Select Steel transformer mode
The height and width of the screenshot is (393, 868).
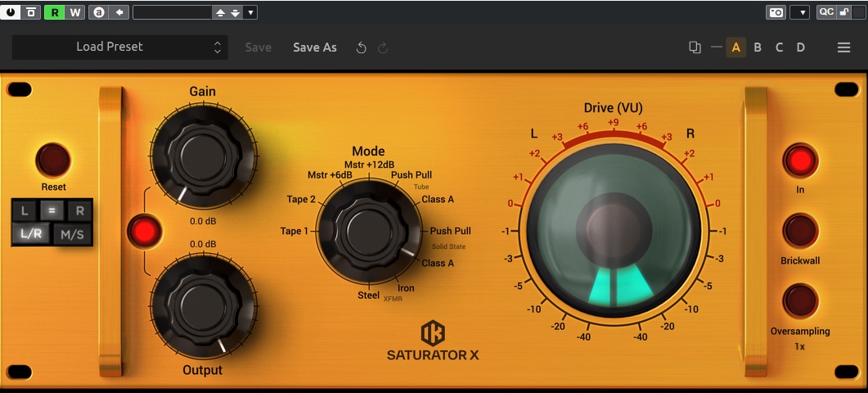(369, 296)
